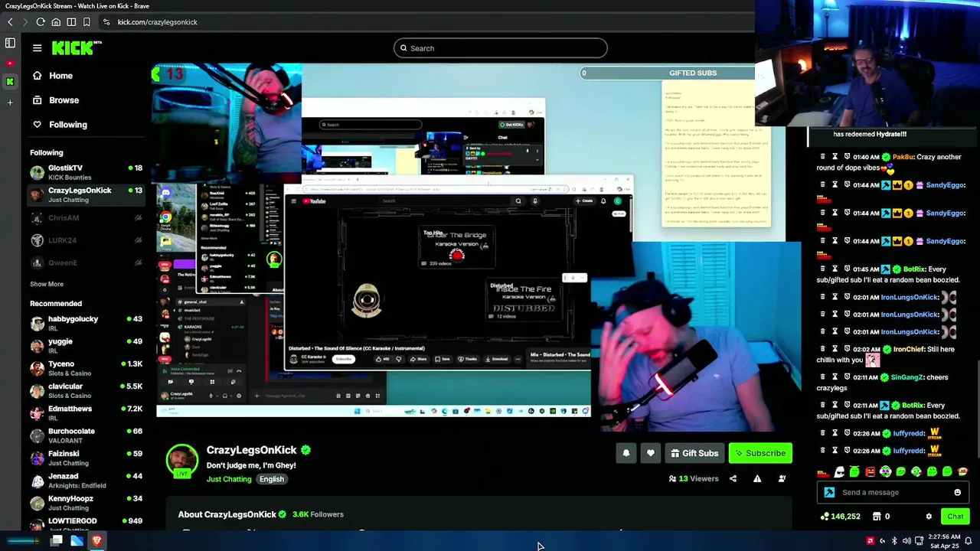The height and width of the screenshot is (551, 980).
Task: Click the Brave icon in Windows taskbar
Action: (x=96, y=541)
